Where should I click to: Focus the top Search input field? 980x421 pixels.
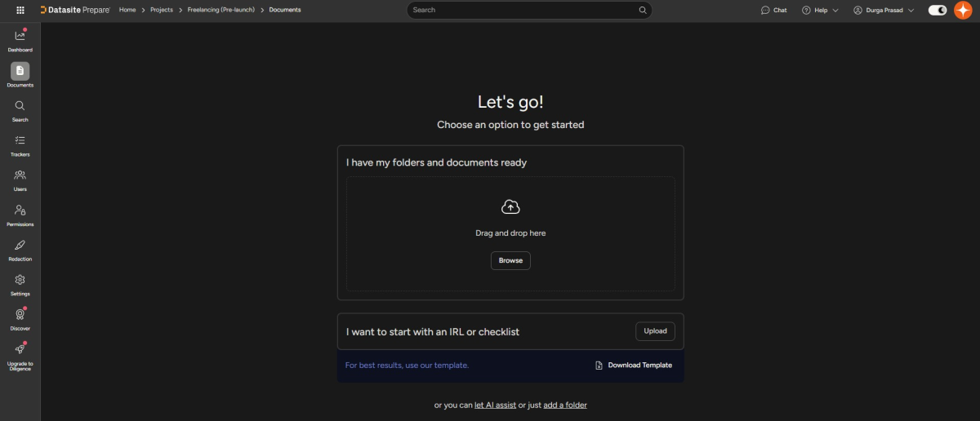[x=529, y=10]
